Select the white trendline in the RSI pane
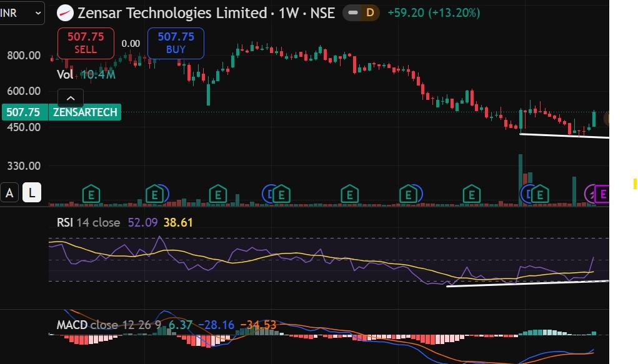 tap(527, 283)
